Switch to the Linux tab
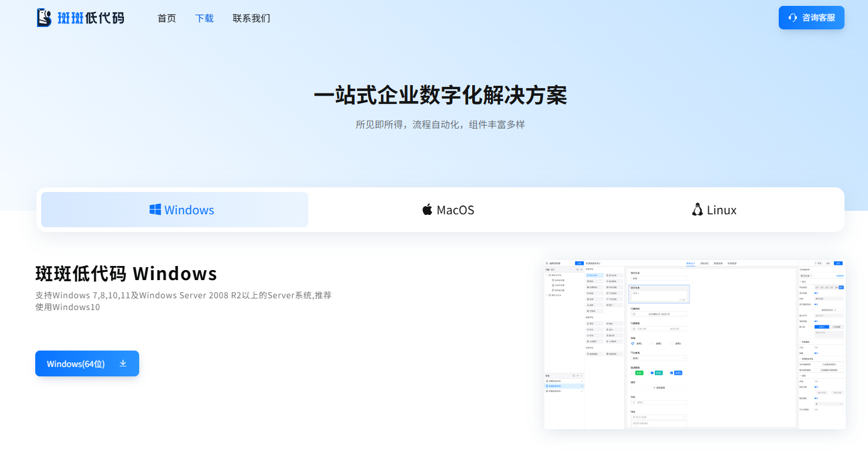 pos(714,210)
